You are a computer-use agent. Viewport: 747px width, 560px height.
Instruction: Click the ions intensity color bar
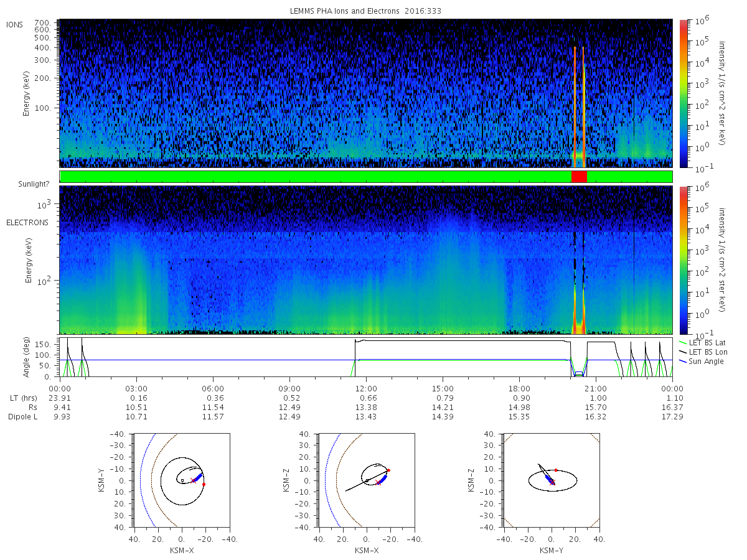[683, 93]
